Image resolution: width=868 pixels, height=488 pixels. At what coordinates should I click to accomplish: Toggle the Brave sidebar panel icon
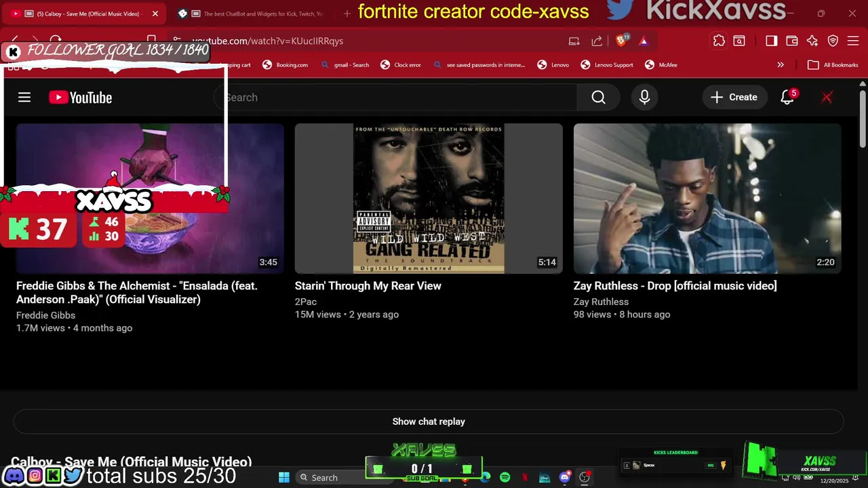point(771,41)
